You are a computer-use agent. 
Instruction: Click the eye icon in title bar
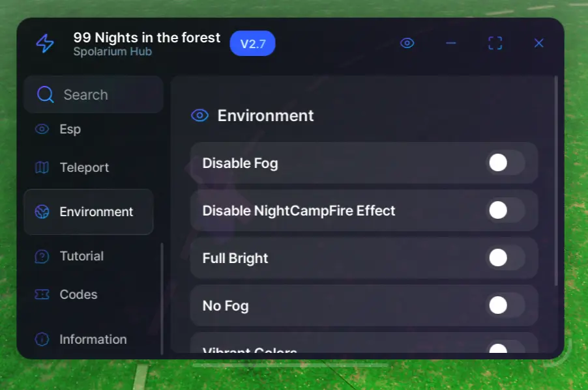click(407, 44)
